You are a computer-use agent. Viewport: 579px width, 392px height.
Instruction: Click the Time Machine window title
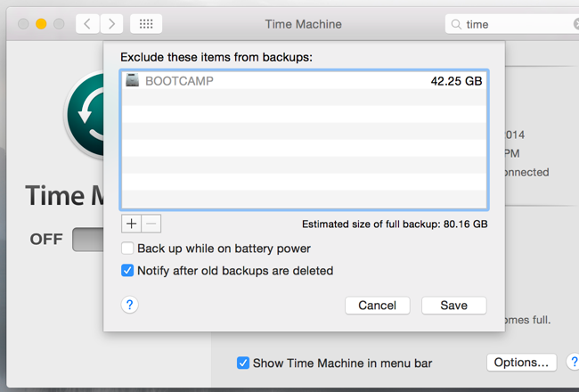(304, 24)
